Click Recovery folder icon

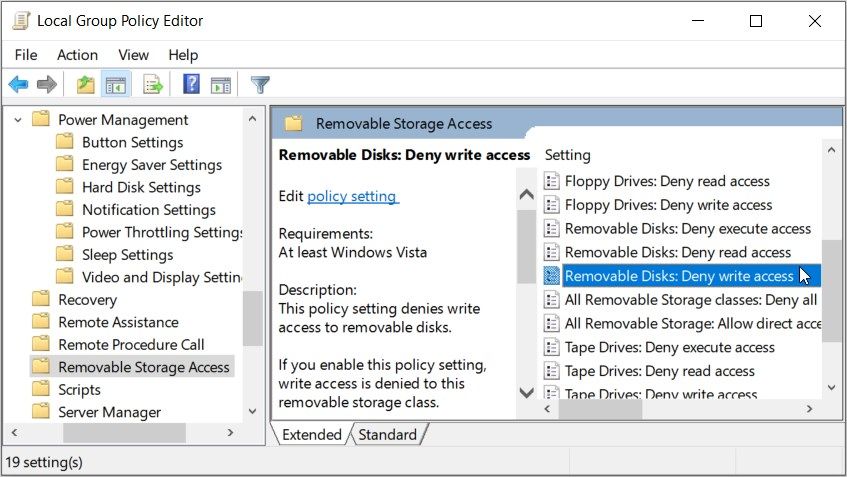(x=41, y=299)
